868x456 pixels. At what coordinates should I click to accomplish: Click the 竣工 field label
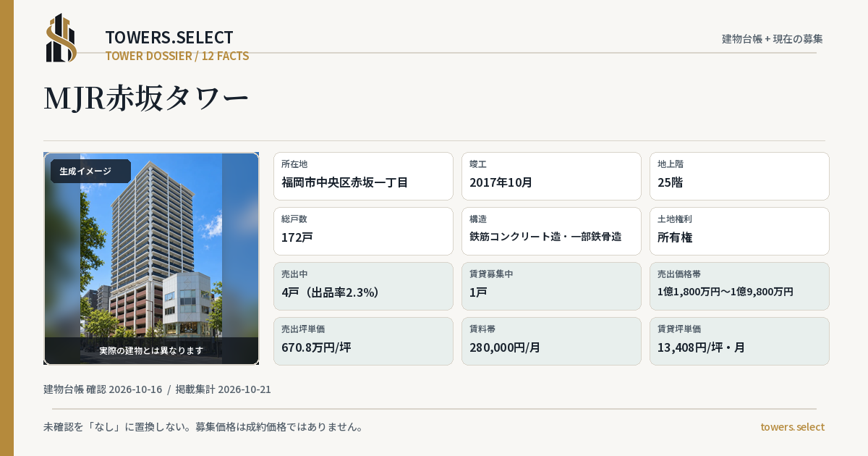[478, 164]
